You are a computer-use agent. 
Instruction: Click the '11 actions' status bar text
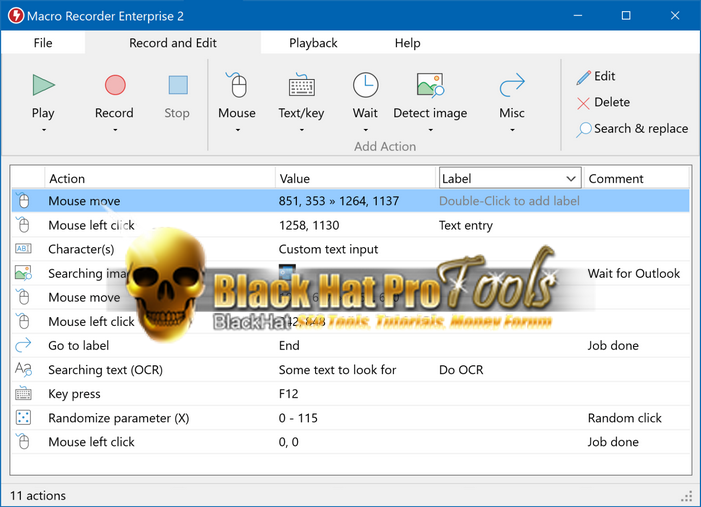pos(38,495)
